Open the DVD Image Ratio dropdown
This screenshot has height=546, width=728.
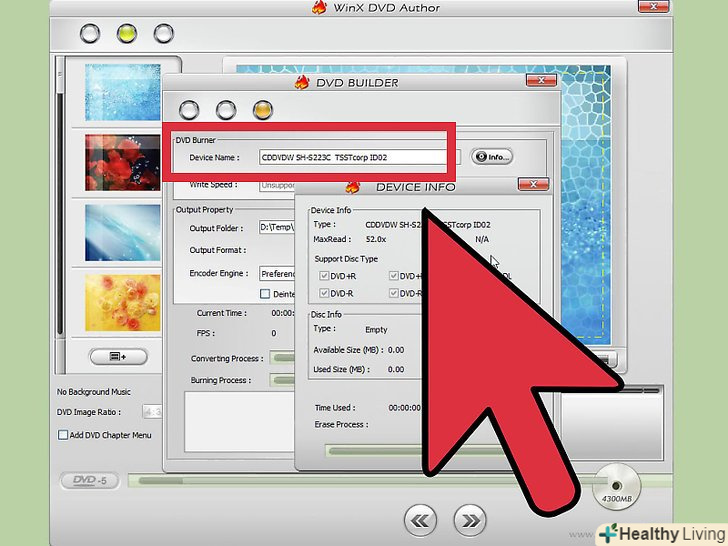152,412
